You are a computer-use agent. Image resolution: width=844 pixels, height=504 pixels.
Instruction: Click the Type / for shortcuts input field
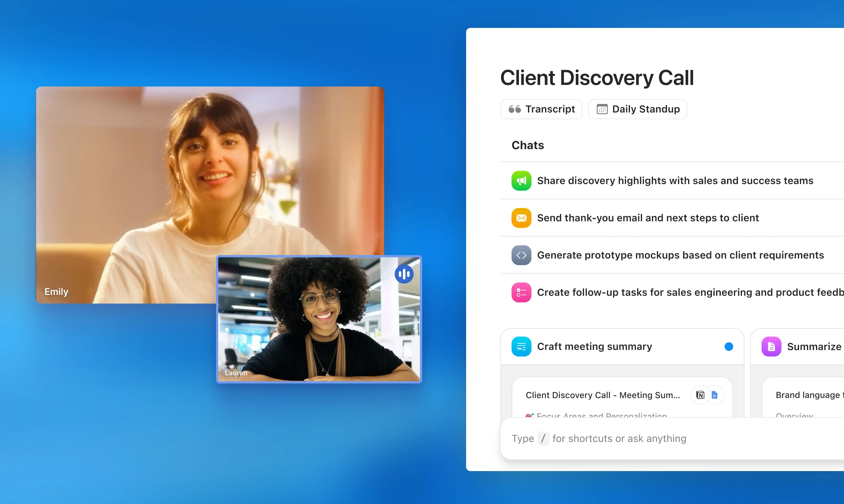pyautogui.click(x=645, y=439)
